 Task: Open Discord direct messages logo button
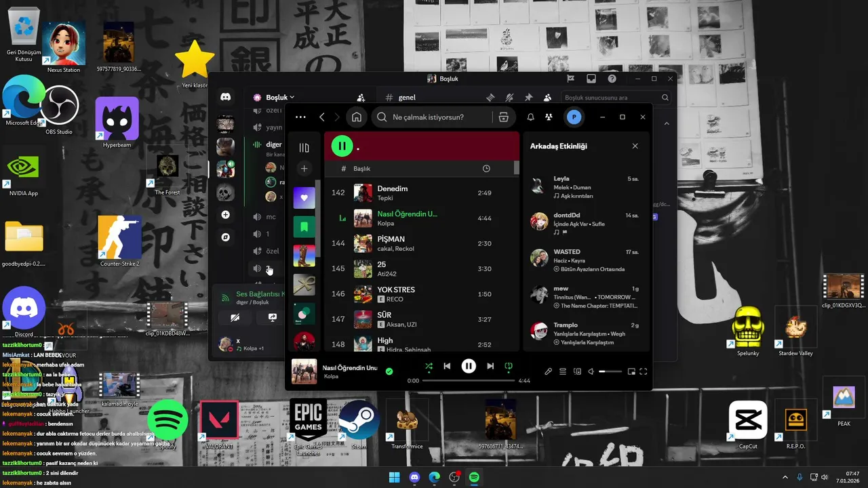click(x=225, y=98)
